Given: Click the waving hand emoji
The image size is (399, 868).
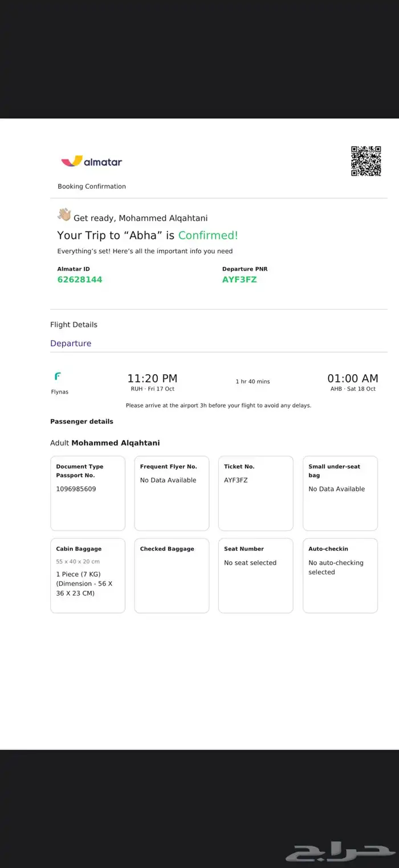Looking at the screenshot, I should (64, 215).
